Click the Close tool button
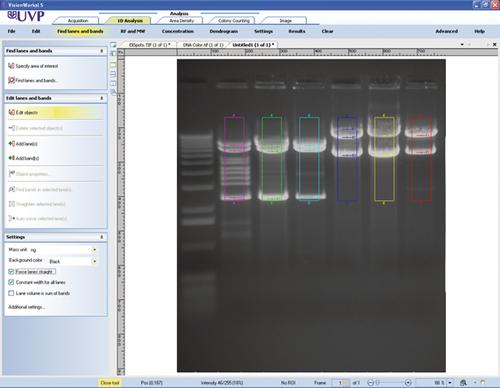The height and width of the screenshot is (388, 500). click(110, 383)
